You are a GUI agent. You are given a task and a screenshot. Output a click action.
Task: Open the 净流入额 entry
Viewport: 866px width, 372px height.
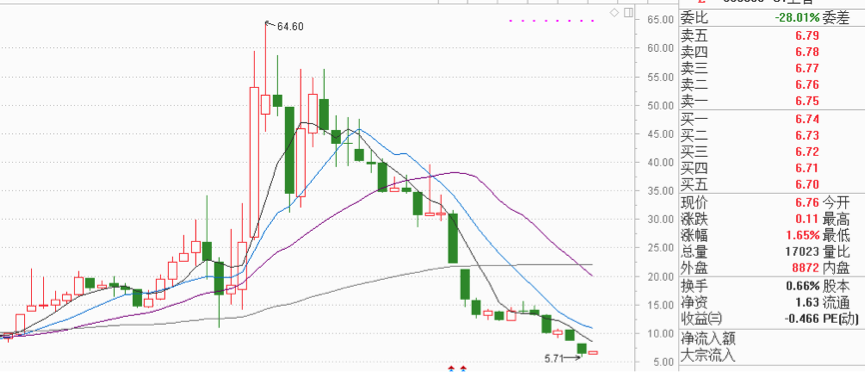(x=708, y=338)
